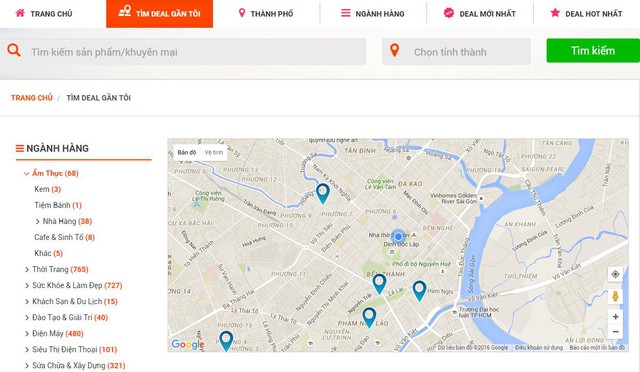Click the Tìm Deal Gần Tôi breadcrumb text
Viewport: 640px width, 372px height.
[98, 98]
